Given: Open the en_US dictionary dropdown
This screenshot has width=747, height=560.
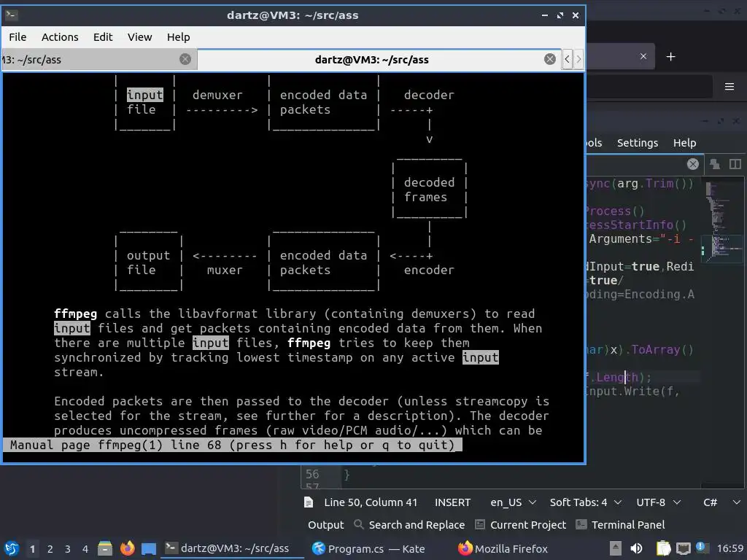Looking at the screenshot, I should [x=513, y=502].
